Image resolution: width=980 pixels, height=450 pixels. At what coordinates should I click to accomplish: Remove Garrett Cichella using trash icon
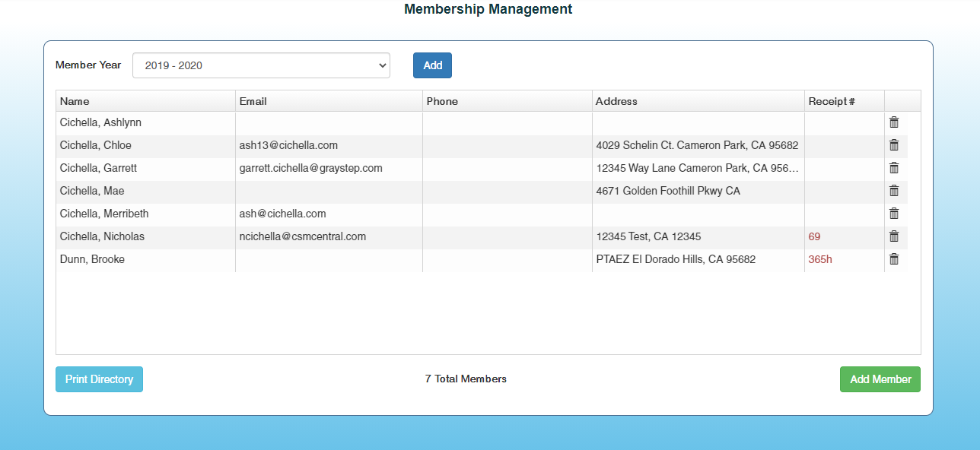coord(894,168)
